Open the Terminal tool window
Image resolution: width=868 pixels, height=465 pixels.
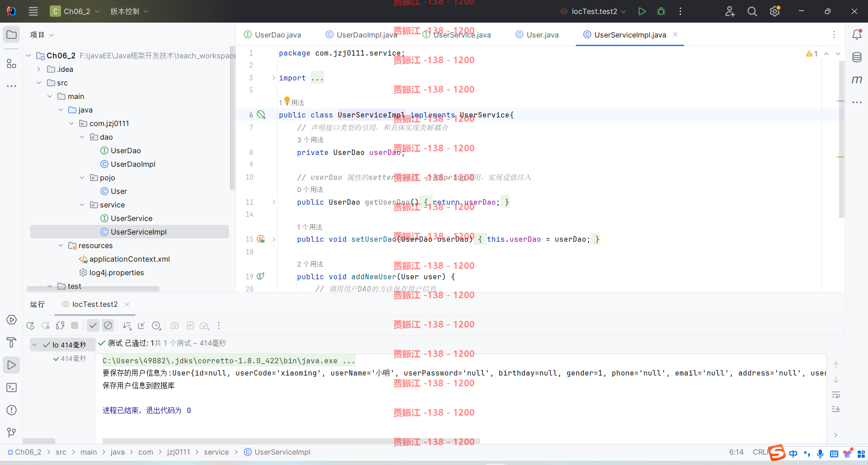[11, 387]
